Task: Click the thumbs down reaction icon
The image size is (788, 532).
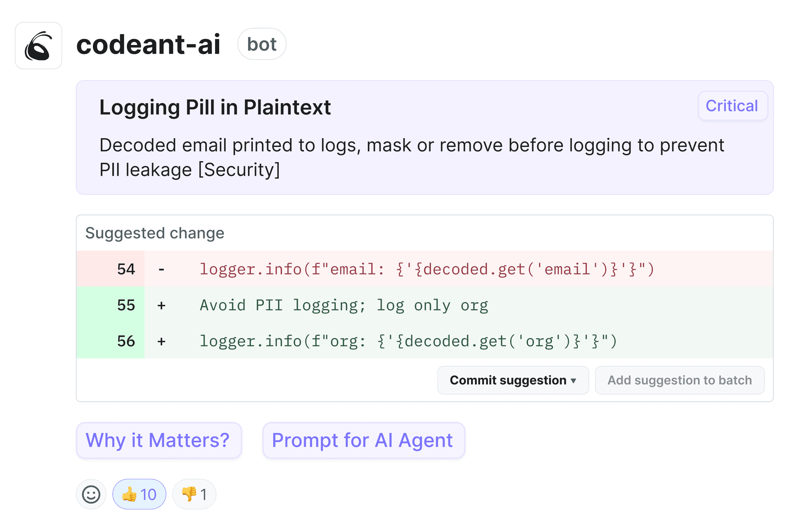Action: [x=188, y=494]
